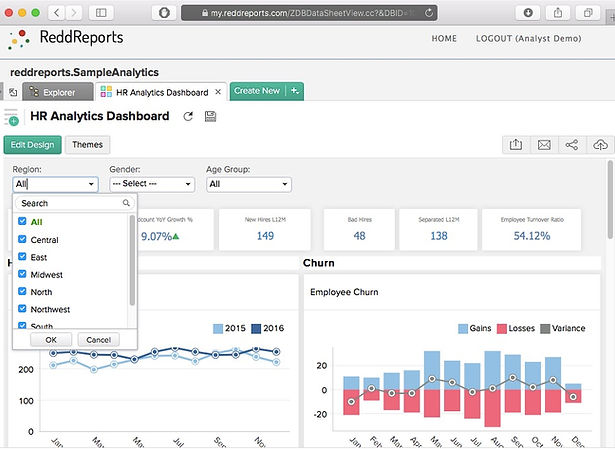Click the dashboard vertical scrollbar

pyautogui.click(x=610, y=199)
